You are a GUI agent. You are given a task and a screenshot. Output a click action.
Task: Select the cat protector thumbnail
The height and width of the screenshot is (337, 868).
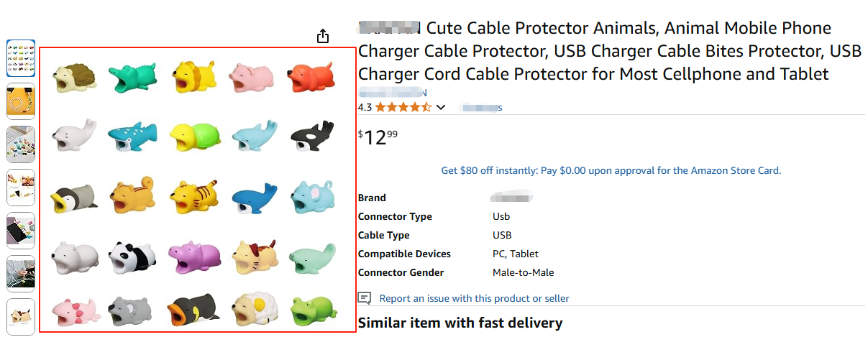(20, 316)
